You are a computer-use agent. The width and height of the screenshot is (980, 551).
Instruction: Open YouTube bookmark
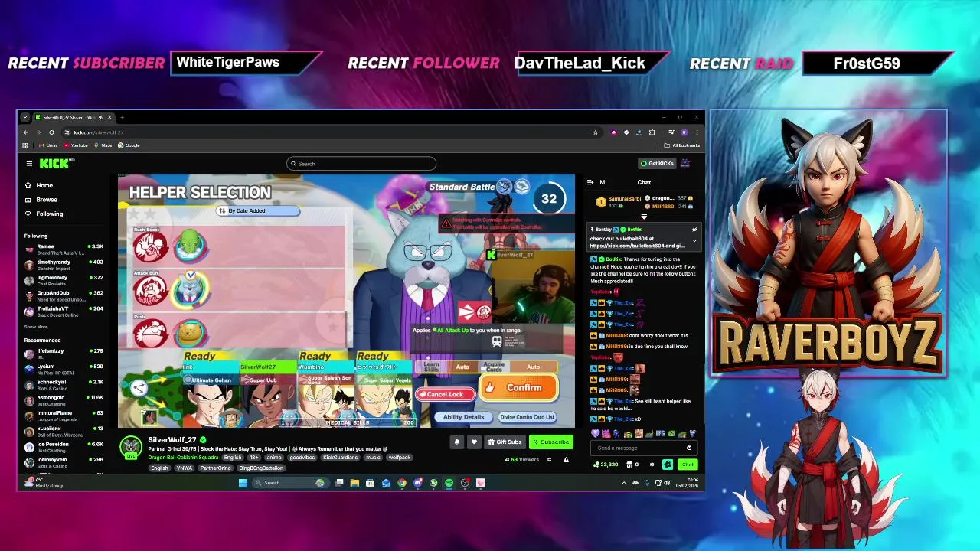click(x=76, y=145)
